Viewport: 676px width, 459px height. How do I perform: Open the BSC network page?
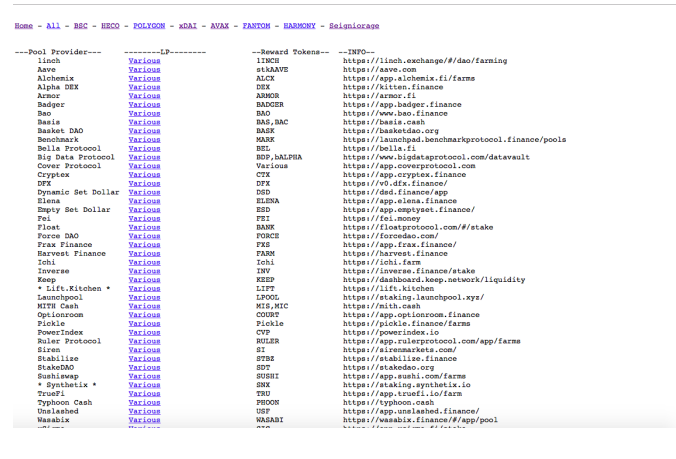click(x=81, y=26)
